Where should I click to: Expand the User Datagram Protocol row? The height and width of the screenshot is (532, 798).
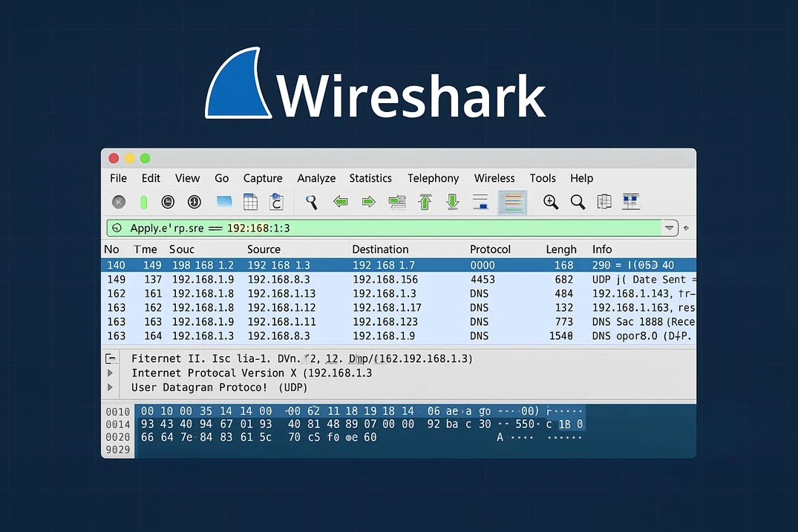click(110, 387)
